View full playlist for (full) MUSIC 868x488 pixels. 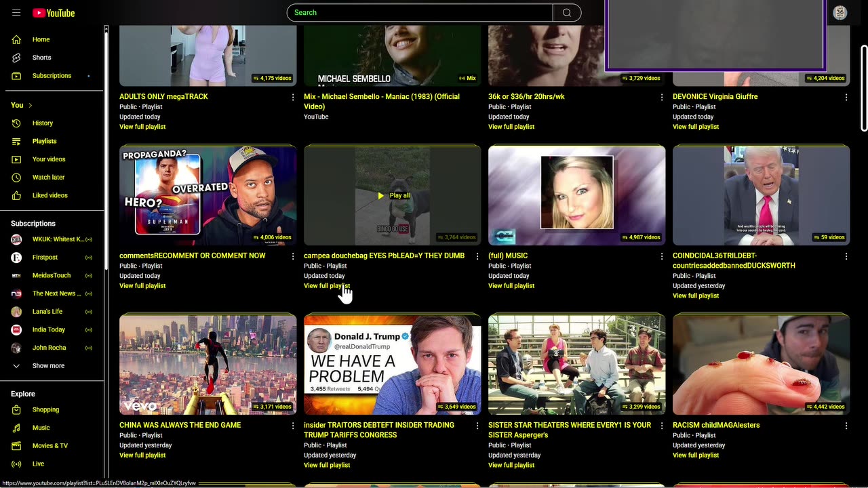tap(511, 286)
